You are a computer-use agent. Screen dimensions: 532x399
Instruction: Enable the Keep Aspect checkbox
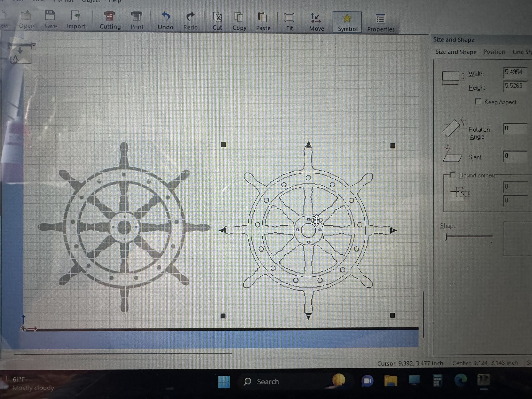(478, 102)
